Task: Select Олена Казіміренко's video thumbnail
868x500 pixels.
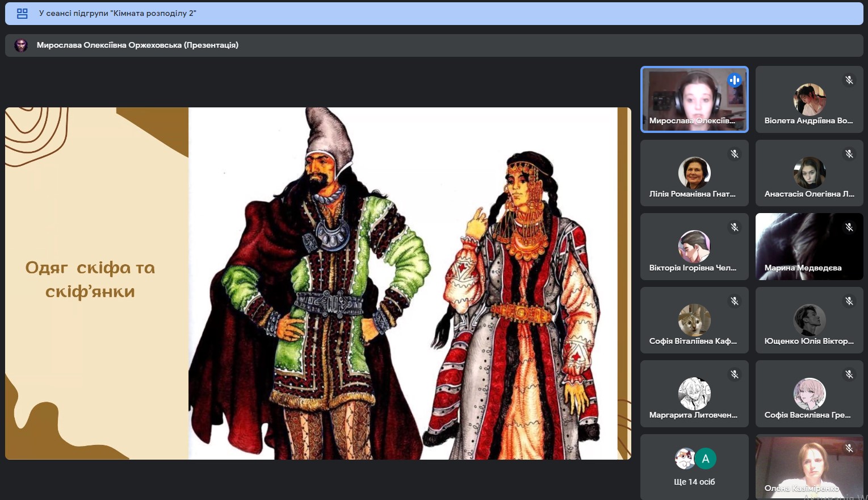Action: point(809,467)
